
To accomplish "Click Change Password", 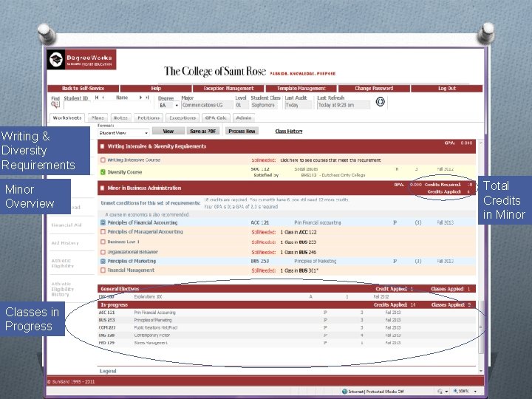I will (374, 88).
